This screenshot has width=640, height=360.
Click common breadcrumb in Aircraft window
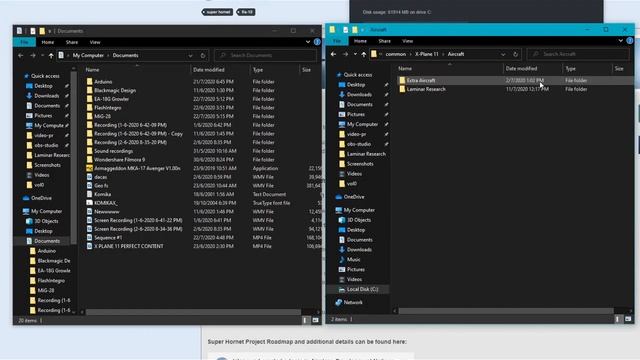[x=396, y=54]
